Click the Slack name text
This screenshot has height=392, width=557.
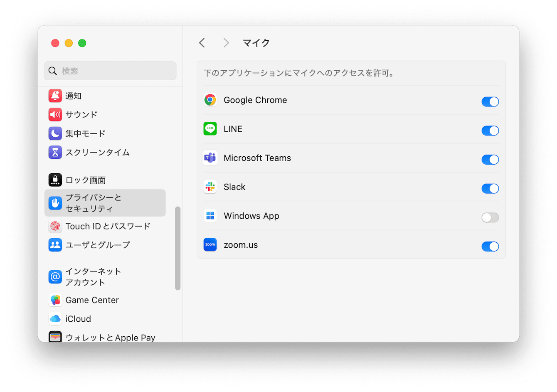coord(234,187)
